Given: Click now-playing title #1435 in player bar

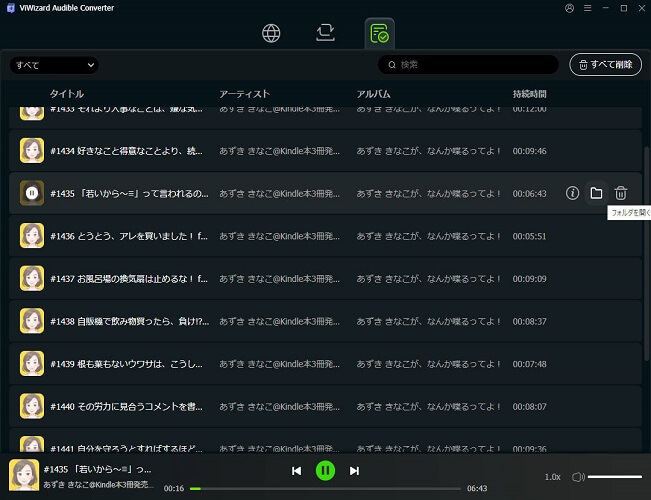Looking at the screenshot, I should [98, 469].
